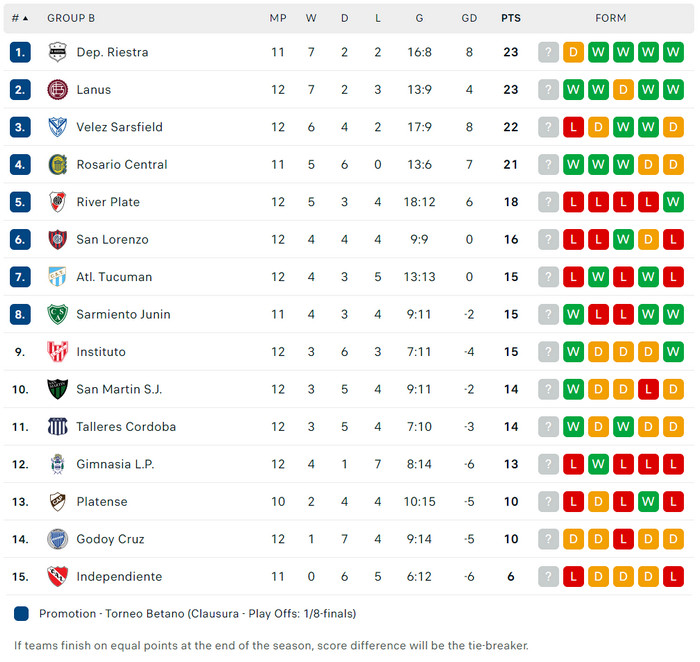Screen dimensions: 700x662
Task: Click the Atl. Tucuman badge icon
Action: [57, 277]
